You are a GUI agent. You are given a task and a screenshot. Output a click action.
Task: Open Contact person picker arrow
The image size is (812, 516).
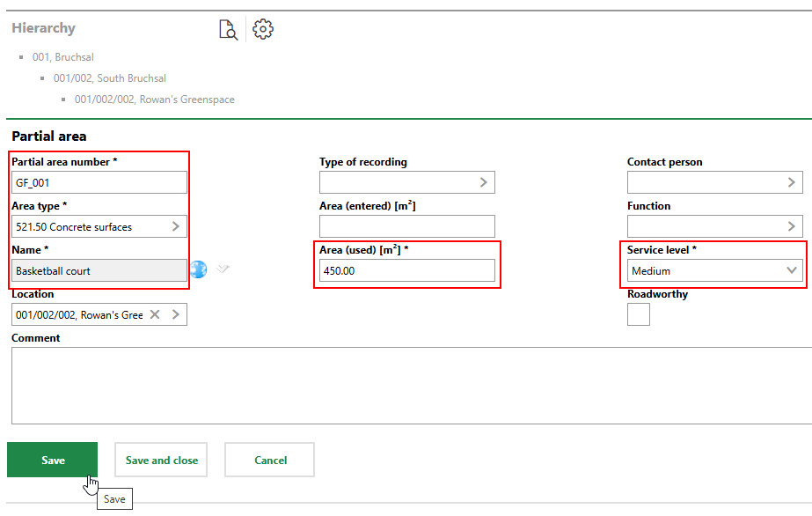click(791, 182)
